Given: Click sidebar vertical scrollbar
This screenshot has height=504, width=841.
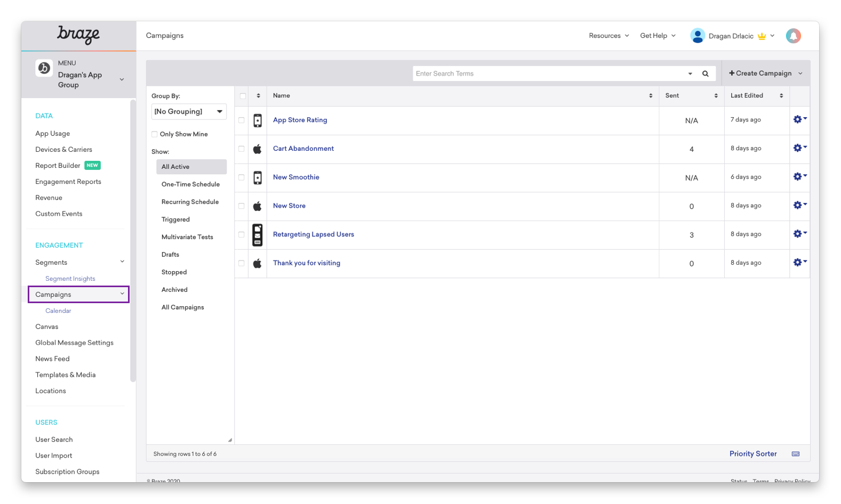Looking at the screenshot, I should coord(133,241).
